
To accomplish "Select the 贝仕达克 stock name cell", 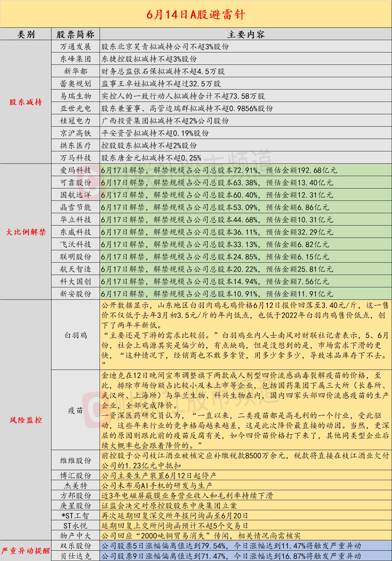I will [76, 556].
